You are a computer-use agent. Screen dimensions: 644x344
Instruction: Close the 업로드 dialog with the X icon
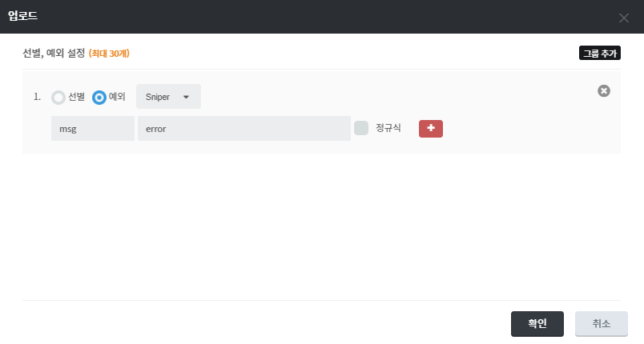tap(624, 18)
